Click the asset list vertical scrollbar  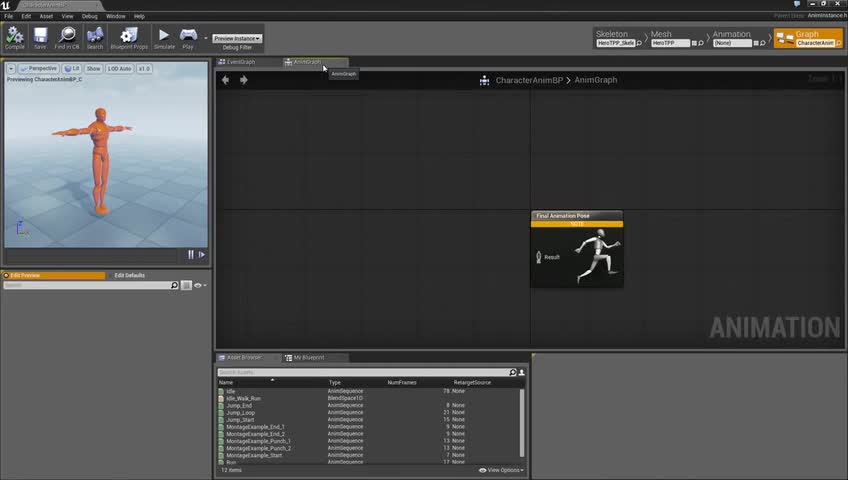522,423
